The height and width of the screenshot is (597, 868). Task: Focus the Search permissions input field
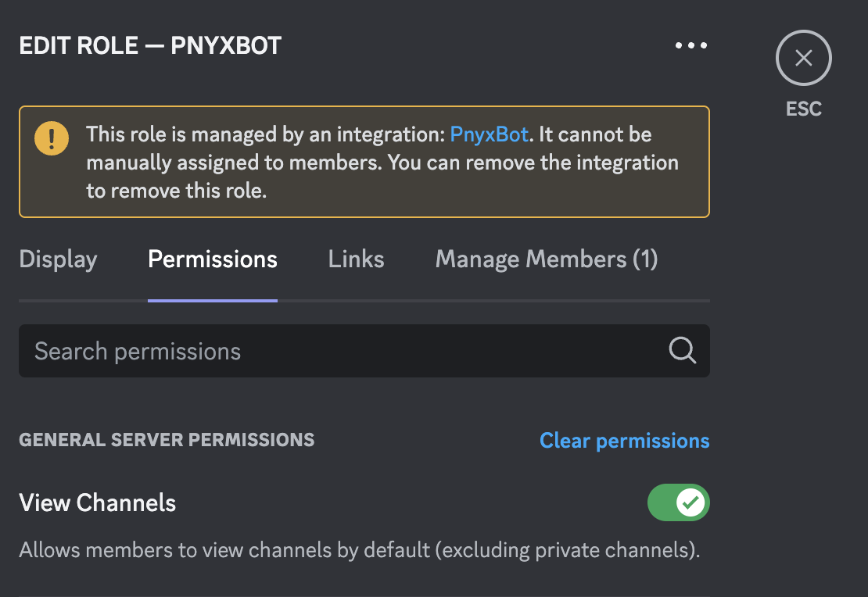[336, 351]
